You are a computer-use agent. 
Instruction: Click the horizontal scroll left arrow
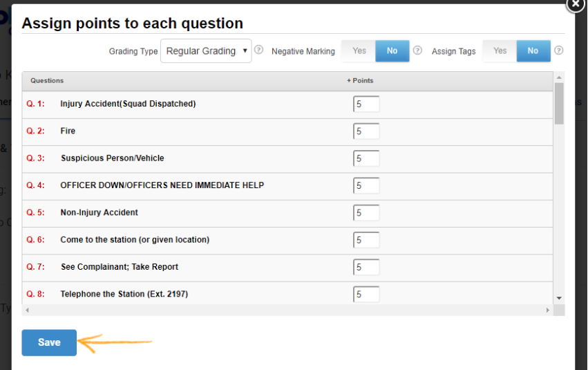tap(27, 311)
